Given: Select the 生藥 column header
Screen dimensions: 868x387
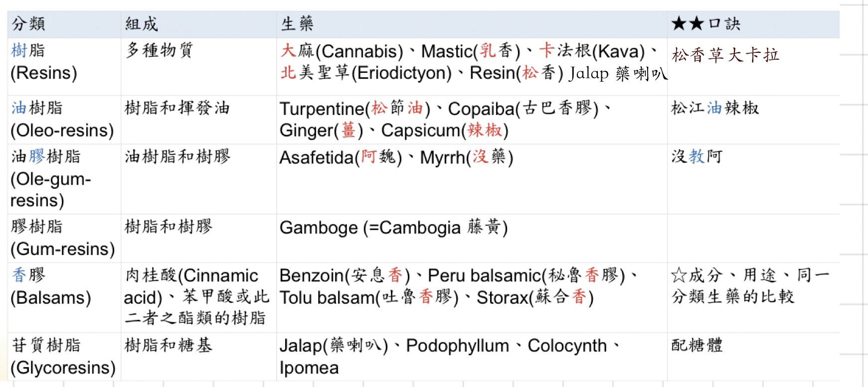Looking at the screenshot, I should pos(297,23).
